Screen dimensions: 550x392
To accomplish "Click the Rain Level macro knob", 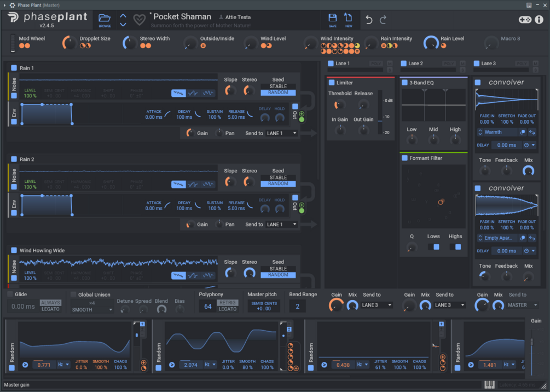I will point(431,43).
